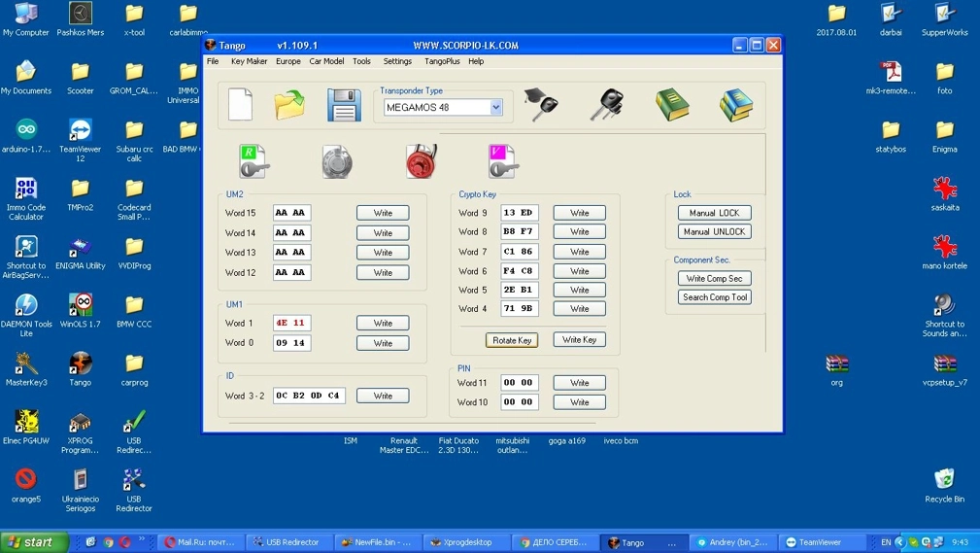Select the DAEMON Tools Lite desktop icon

25,316
